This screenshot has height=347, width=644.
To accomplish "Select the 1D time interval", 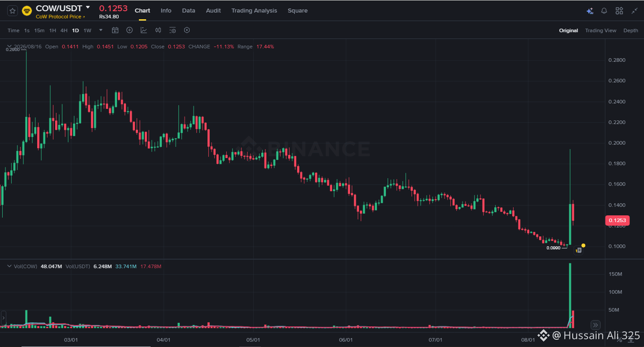I will tap(75, 30).
